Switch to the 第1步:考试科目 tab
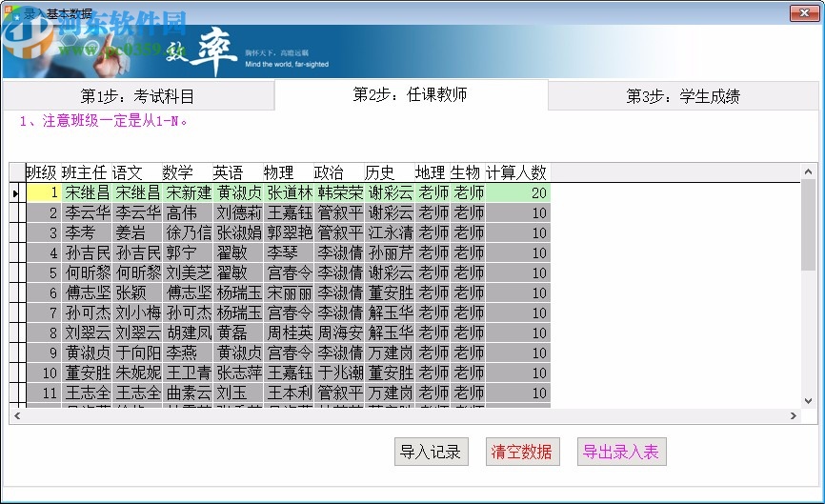 point(138,95)
